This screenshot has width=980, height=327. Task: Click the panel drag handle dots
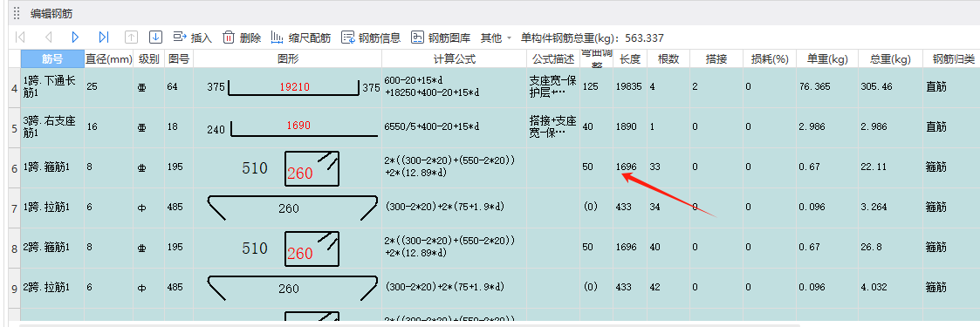pyautogui.click(x=17, y=12)
